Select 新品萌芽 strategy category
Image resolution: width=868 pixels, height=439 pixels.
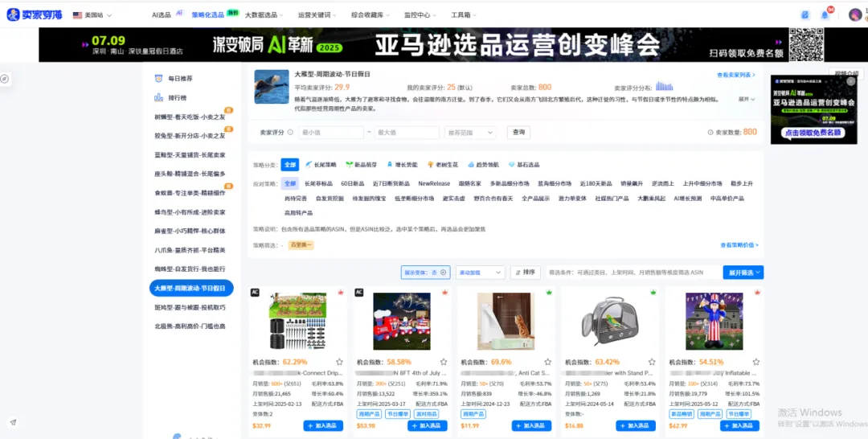362,164
